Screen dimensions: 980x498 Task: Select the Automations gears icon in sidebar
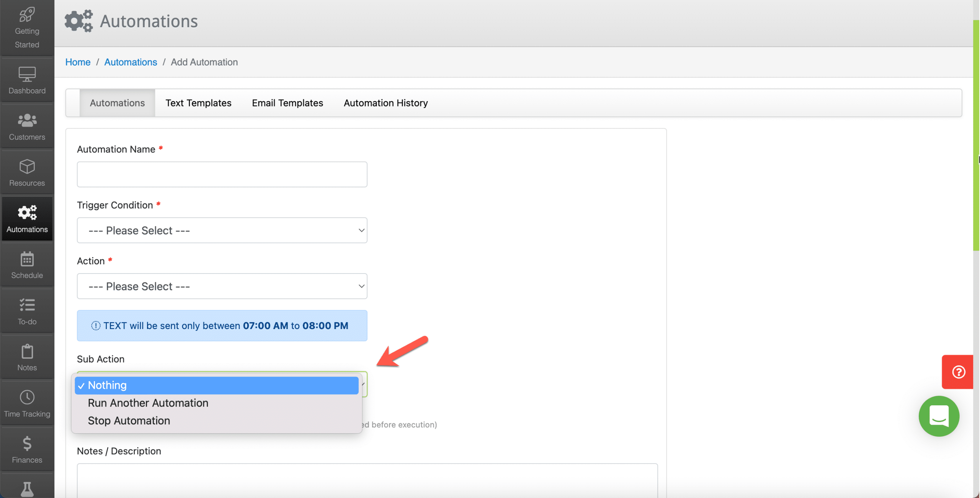tap(27, 218)
